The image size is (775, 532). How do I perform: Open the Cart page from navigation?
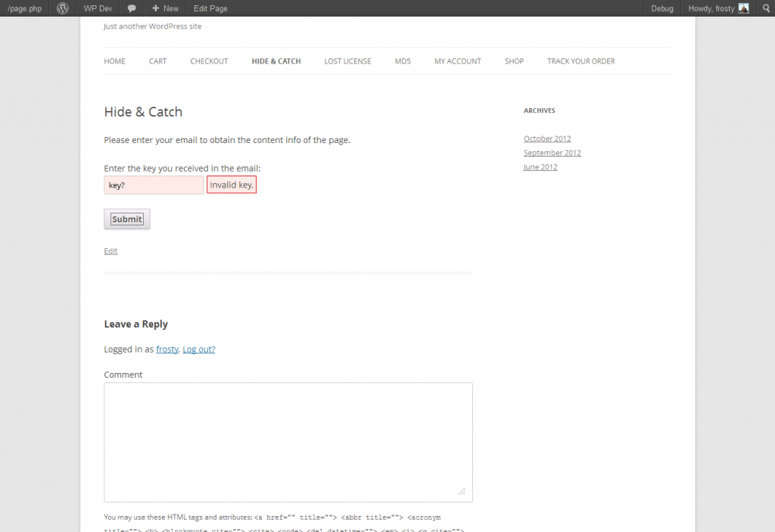157,61
